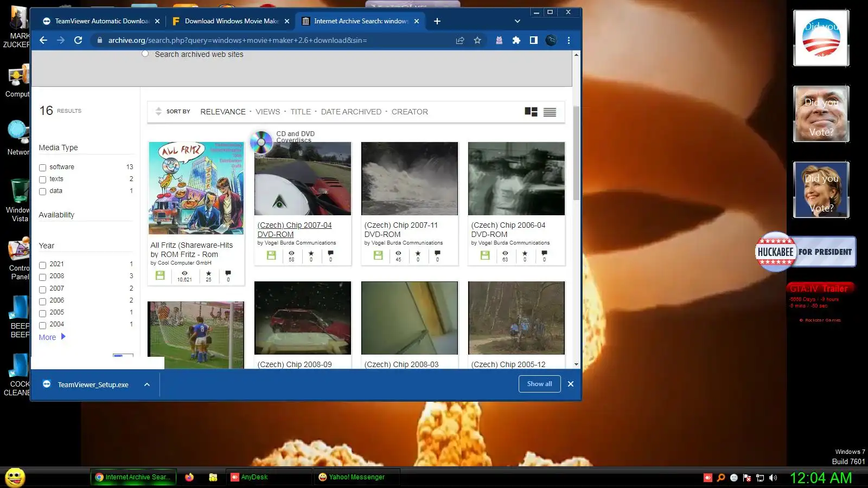Switch to the Download Windows Movie Maker tab
The width and height of the screenshot is (868, 488).
231,21
